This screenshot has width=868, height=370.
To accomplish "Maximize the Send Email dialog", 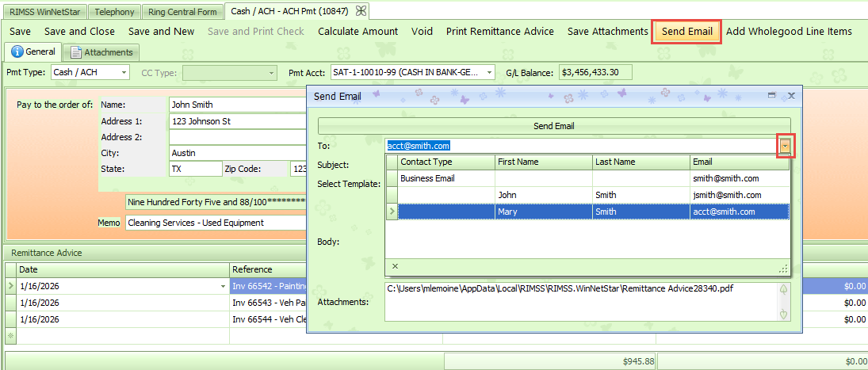I will (x=771, y=95).
